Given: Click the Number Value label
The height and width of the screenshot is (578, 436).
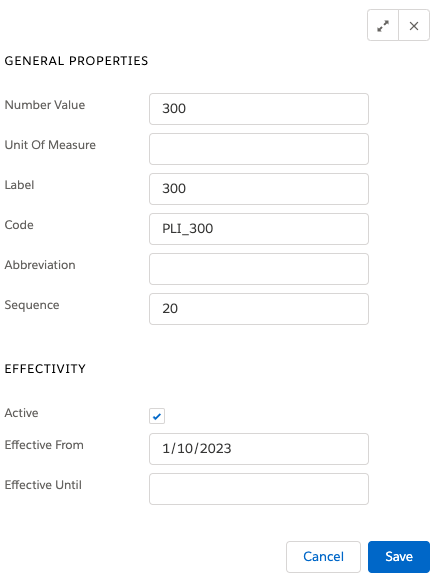Looking at the screenshot, I should pos(45,105).
